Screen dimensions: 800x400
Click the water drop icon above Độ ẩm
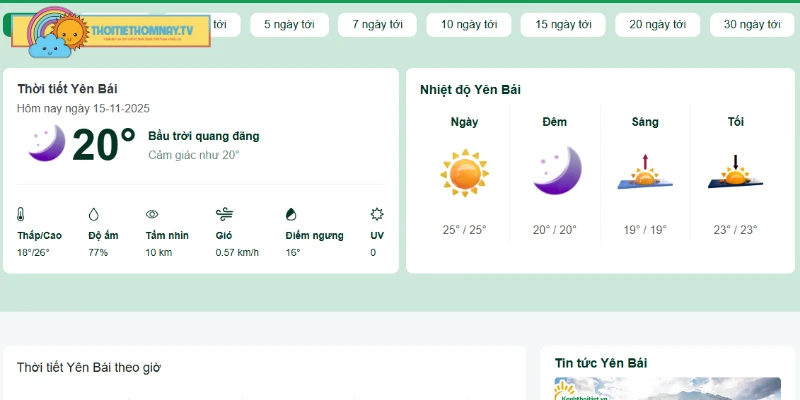pyautogui.click(x=93, y=214)
